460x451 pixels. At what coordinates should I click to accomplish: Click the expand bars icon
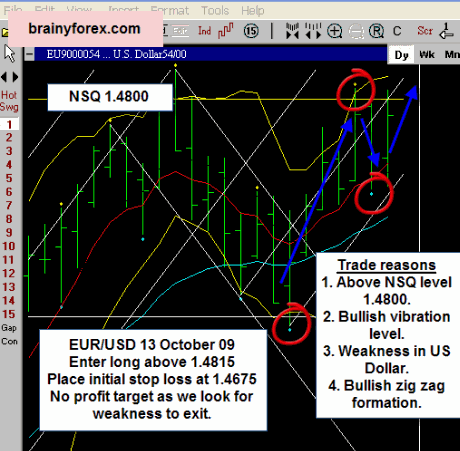313,31
